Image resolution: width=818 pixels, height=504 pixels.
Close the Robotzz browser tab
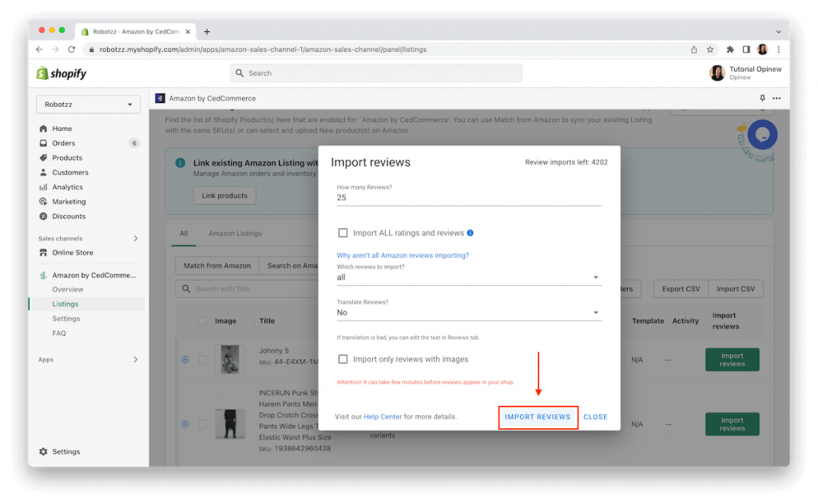coord(188,31)
